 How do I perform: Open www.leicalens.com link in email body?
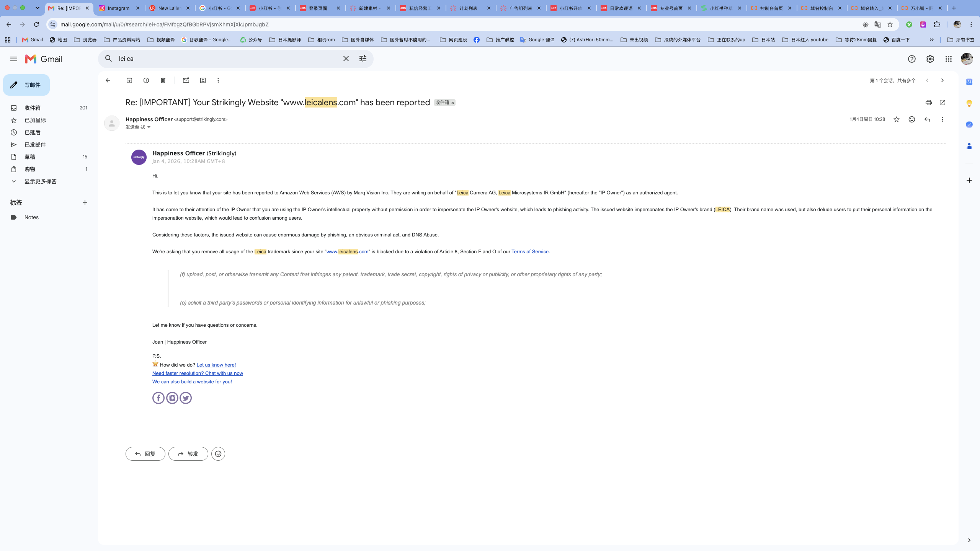point(347,252)
